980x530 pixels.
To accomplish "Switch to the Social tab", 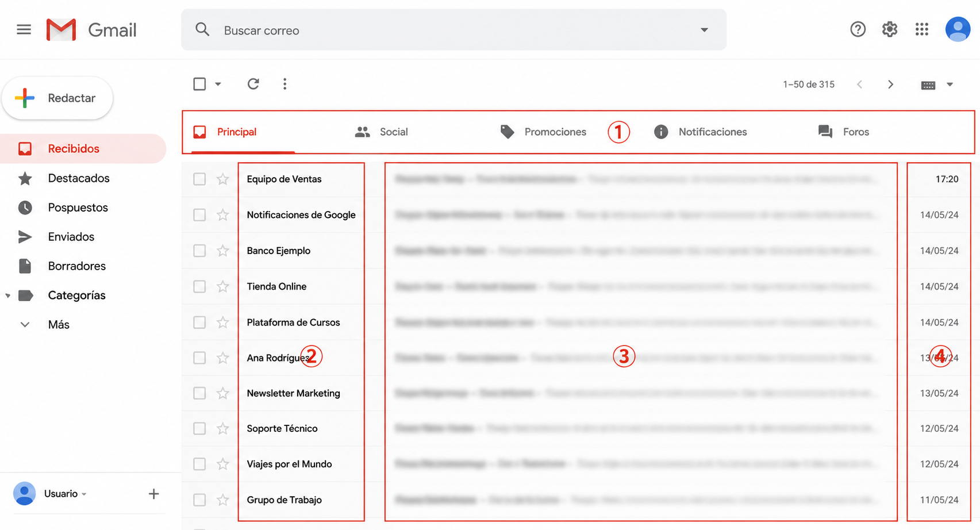I will pos(382,132).
